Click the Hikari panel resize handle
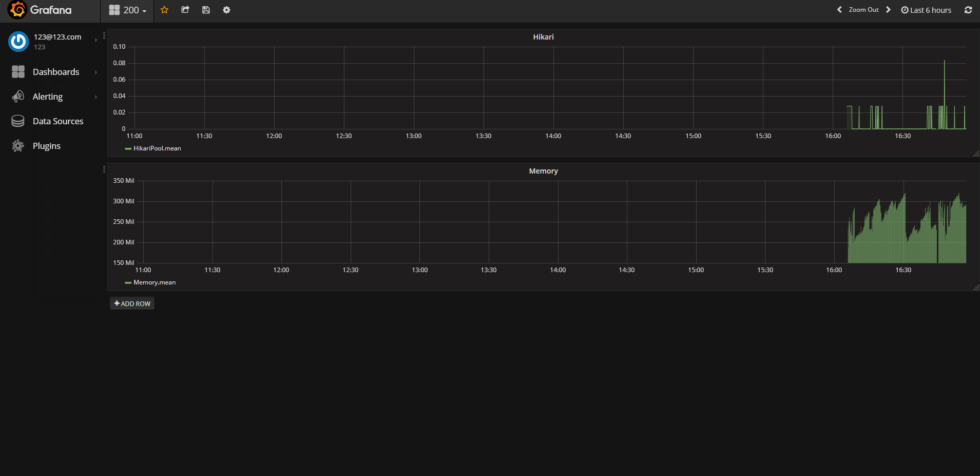Viewport: 980px width, 476px height. click(976, 154)
